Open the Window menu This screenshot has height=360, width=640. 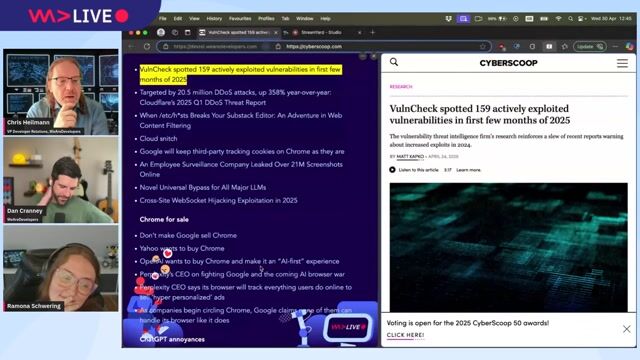(x=304, y=19)
